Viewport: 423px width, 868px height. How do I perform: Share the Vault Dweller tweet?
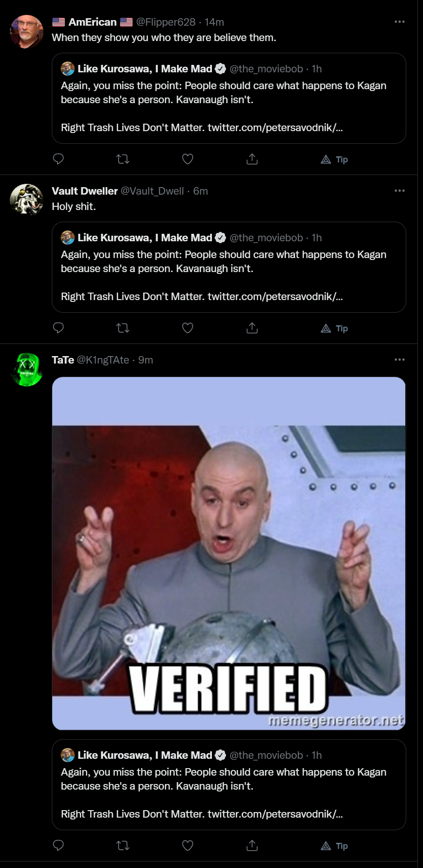point(252,328)
